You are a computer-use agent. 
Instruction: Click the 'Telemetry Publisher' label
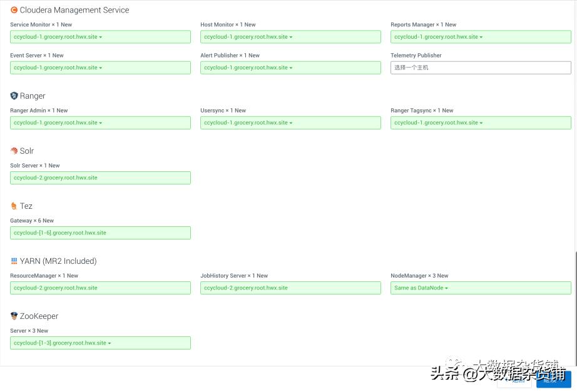pos(416,56)
